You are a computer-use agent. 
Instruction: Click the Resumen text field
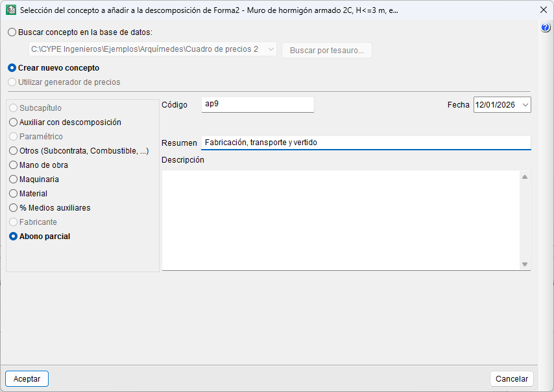(365, 143)
